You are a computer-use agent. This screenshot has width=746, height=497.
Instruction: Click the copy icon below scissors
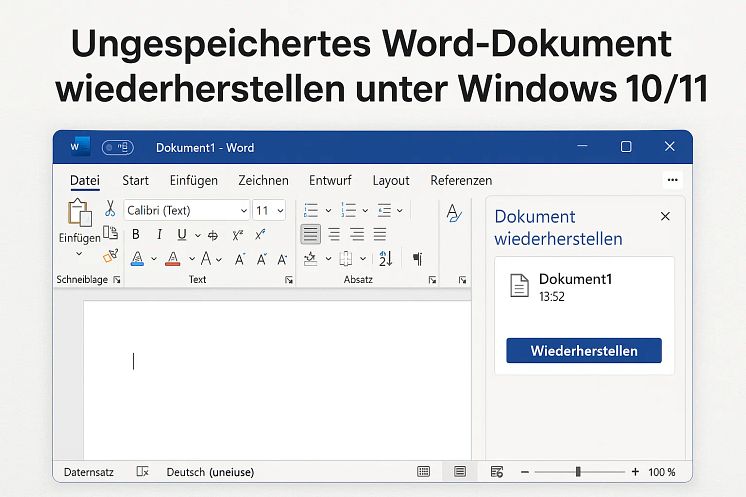pos(110,232)
